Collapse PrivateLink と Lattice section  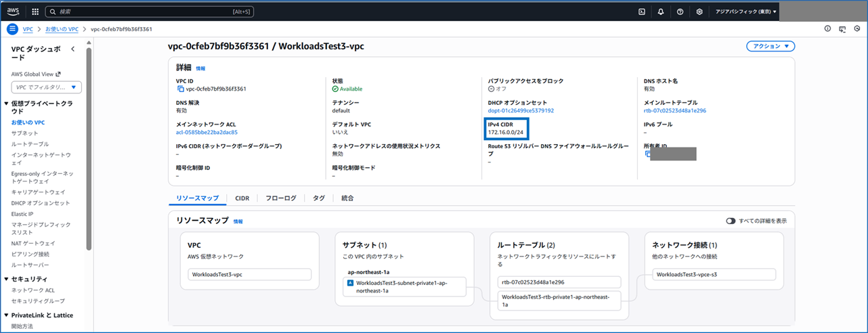[7, 315]
